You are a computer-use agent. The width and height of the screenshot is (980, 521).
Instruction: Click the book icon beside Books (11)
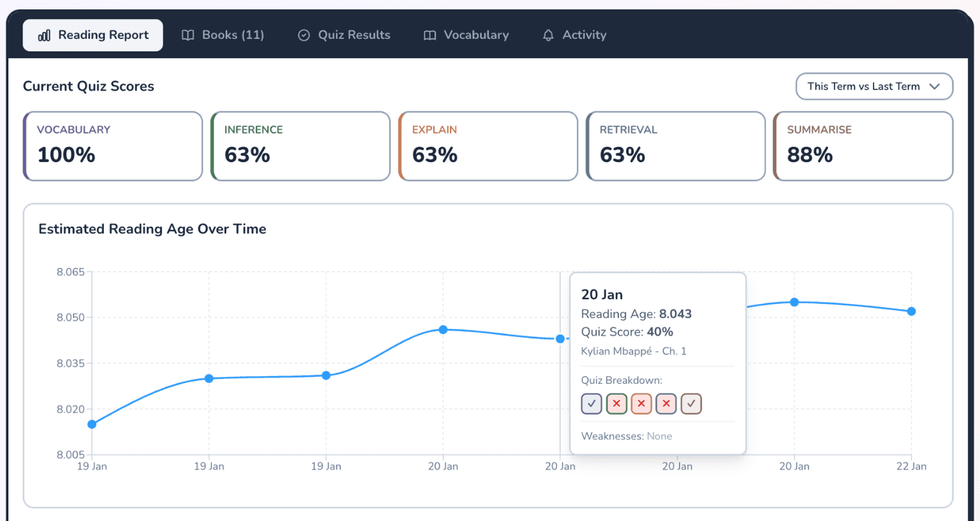[x=188, y=35]
